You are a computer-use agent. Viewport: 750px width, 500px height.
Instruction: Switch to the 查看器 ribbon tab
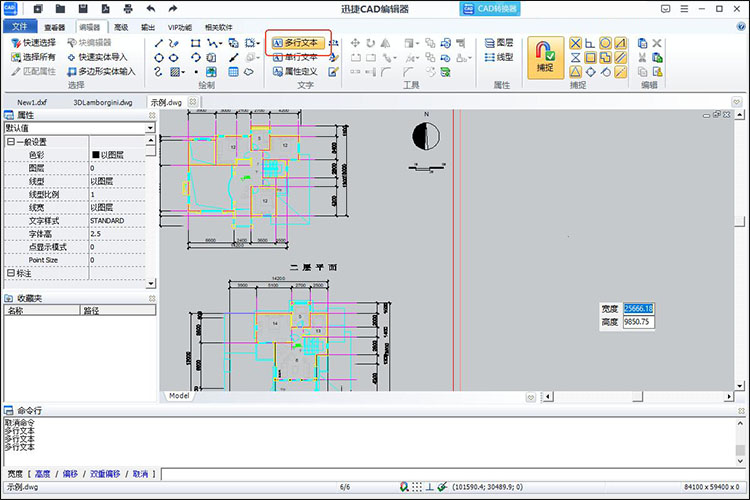[x=55, y=27]
